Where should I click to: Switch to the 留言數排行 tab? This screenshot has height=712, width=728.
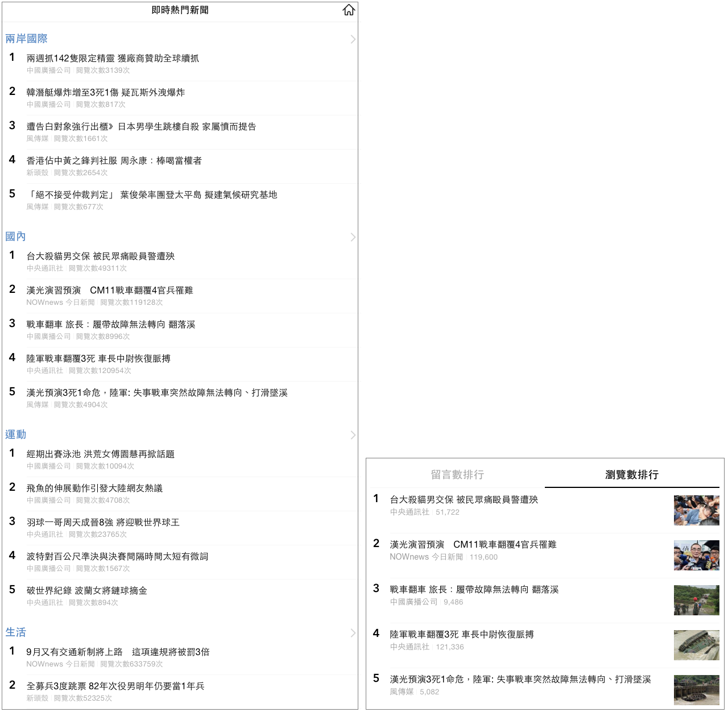coord(457,474)
